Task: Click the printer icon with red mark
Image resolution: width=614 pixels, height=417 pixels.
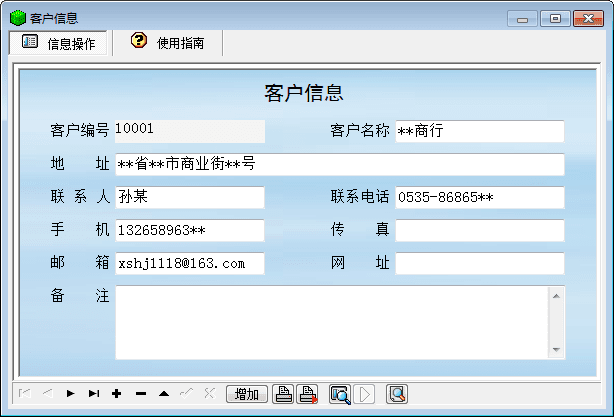Action: pyautogui.click(x=309, y=394)
